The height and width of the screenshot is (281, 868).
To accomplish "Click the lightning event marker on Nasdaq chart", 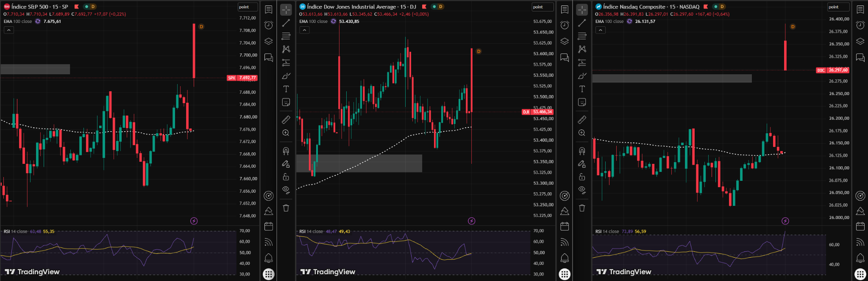I will tap(785, 221).
